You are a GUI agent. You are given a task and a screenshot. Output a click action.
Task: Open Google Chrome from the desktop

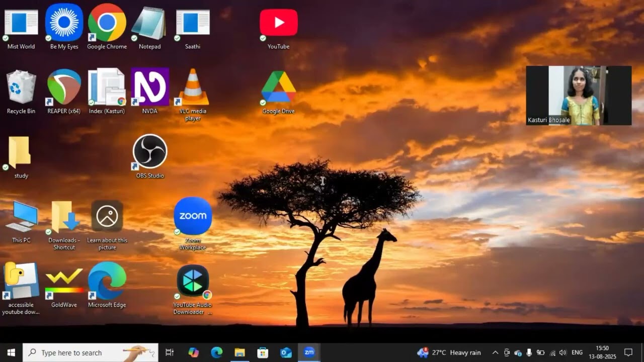(x=107, y=28)
